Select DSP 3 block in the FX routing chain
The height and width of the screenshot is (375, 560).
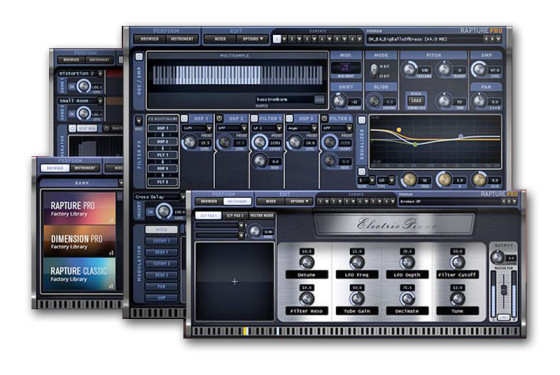click(162, 168)
